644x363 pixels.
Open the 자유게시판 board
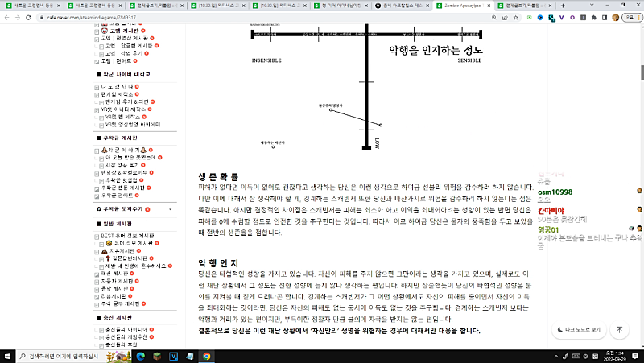pos(122,250)
